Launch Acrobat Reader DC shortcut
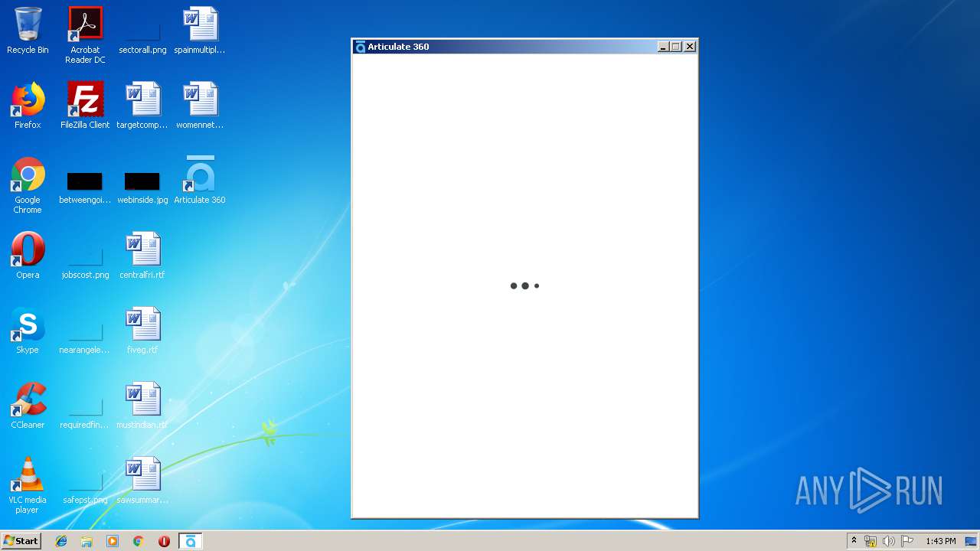 [x=85, y=36]
